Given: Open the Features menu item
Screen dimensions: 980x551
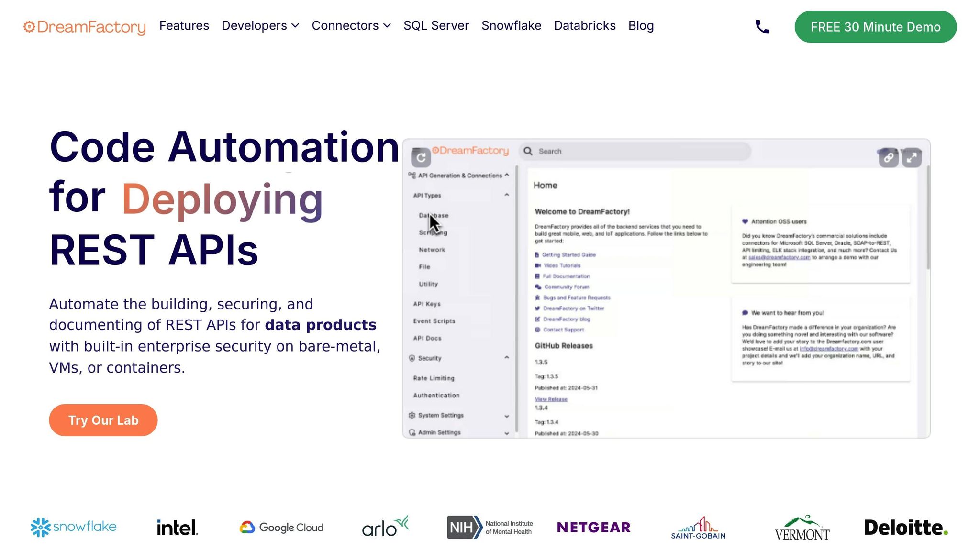Looking at the screenshot, I should 184,26.
